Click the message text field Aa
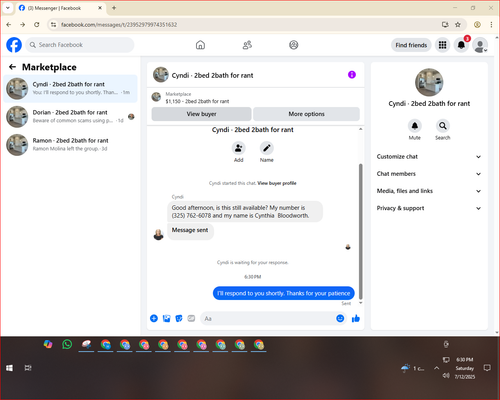 267,319
